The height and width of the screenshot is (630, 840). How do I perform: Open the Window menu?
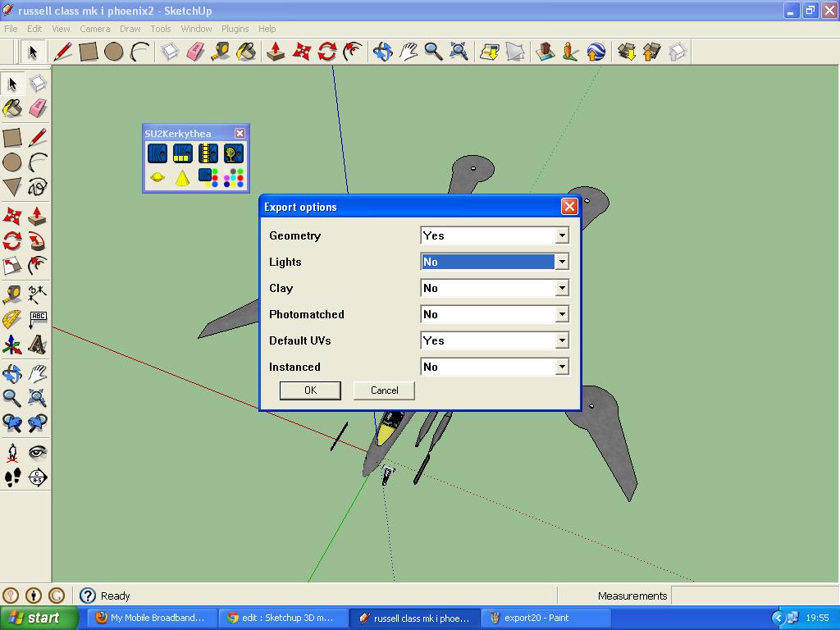(196, 29)
